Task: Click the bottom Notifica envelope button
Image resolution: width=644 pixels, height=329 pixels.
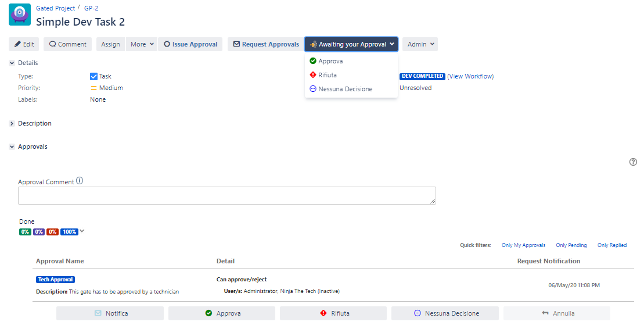Action: [110, 313]
